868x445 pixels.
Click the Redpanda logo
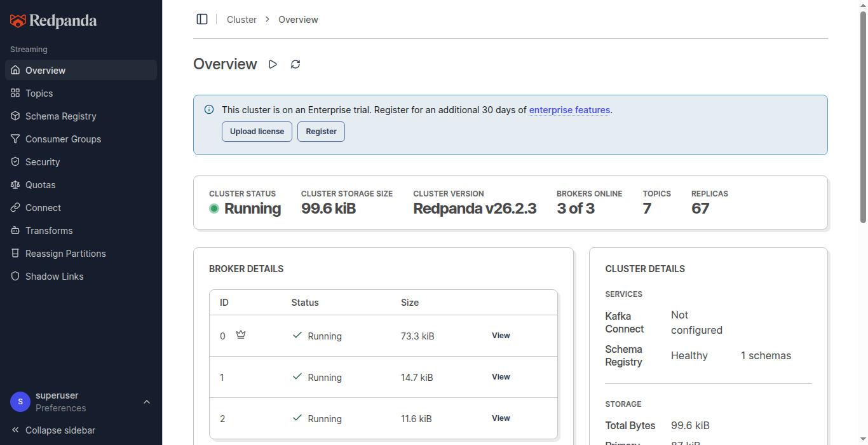pyautogui.click(x=53, y=21)
